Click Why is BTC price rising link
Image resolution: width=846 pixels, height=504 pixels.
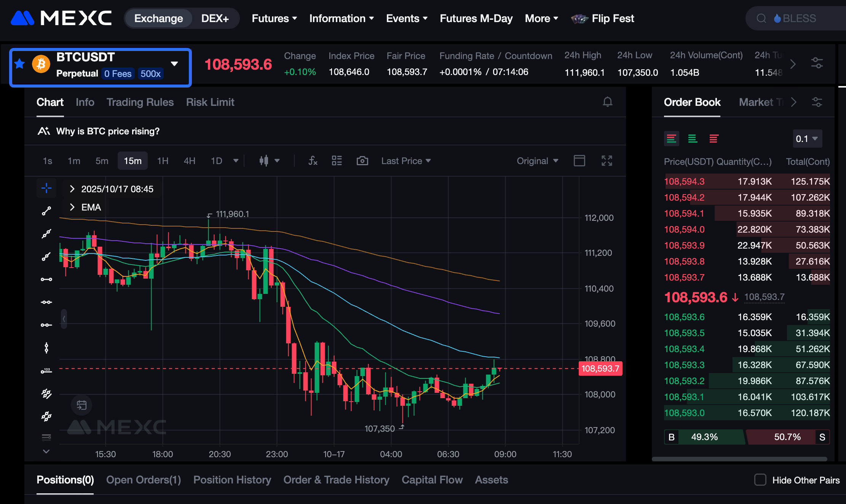(x=108, y=131)
